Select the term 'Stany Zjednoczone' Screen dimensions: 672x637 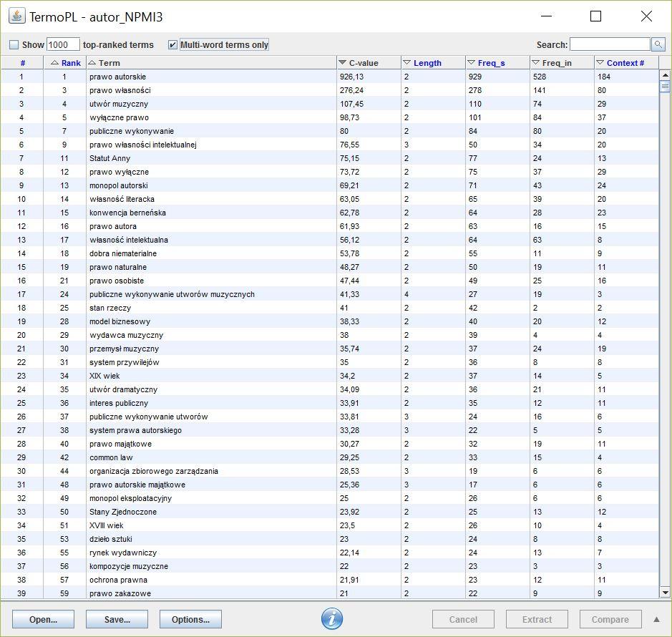coord(123,512)
